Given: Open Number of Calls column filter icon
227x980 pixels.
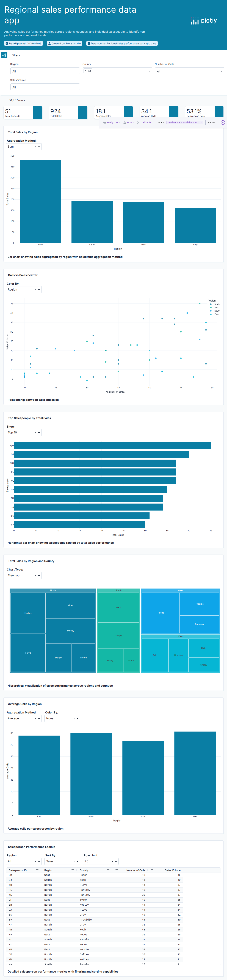Looking at the screenshot, I should coord(117,870).
